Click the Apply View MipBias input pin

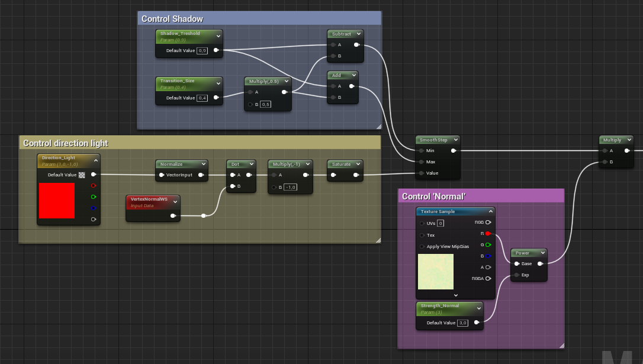pyautogui.click(x=422, y=246)
